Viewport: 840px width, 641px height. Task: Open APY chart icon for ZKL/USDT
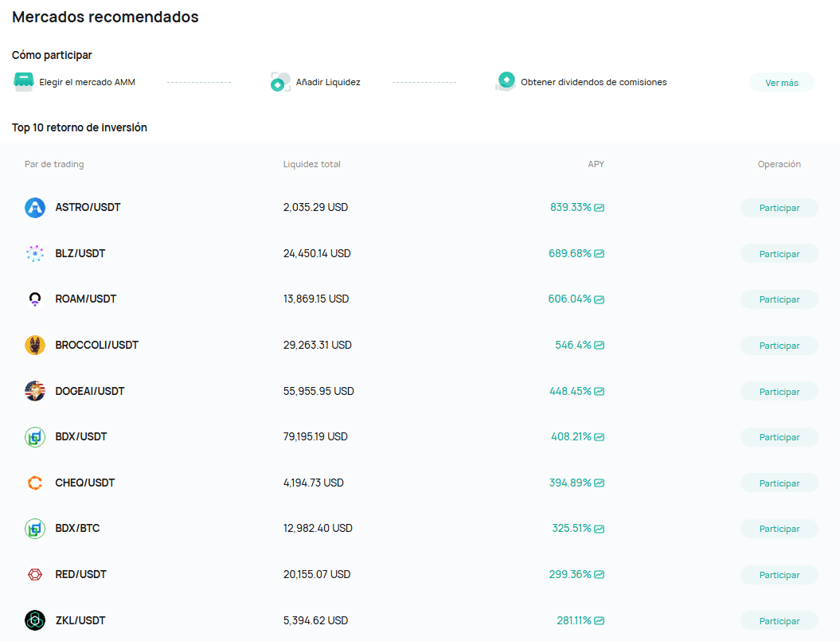600,620
